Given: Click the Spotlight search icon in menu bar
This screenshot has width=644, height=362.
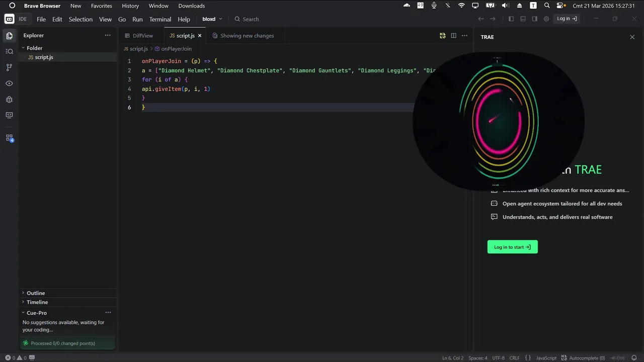Looking at the screenshot, I should click(x=547, y=6).
